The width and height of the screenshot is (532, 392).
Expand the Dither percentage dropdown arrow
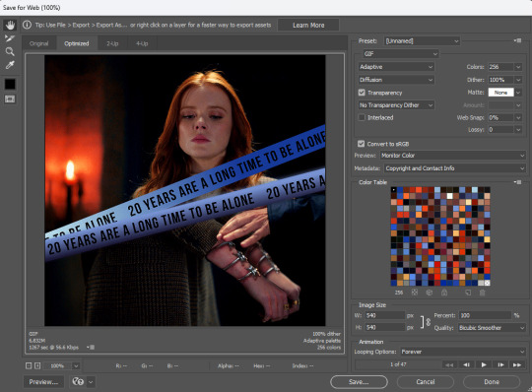pos(518,80)
